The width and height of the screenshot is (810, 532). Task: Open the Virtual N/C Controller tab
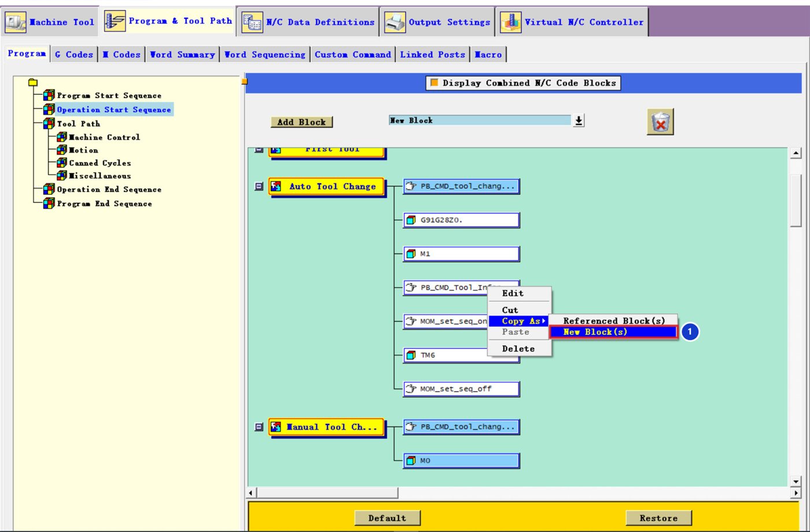(x=572, y=22)
